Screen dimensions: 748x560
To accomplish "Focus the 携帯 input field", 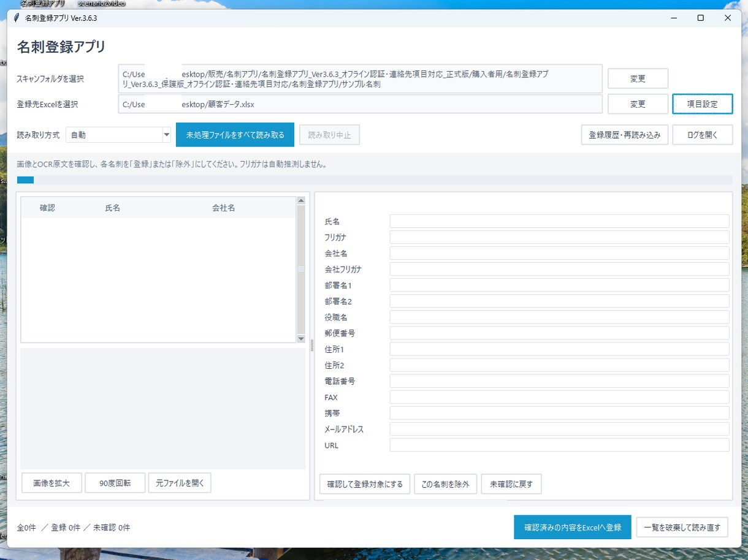I will 559,413.
